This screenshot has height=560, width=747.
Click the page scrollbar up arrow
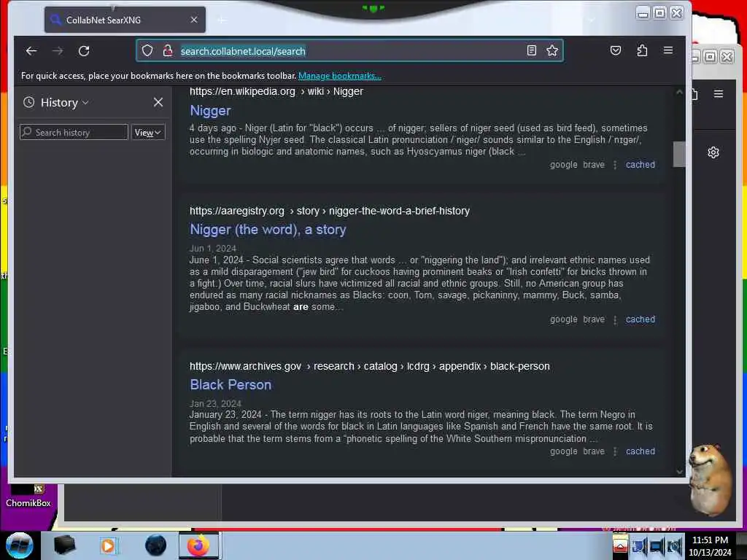[x=679, y=92]
